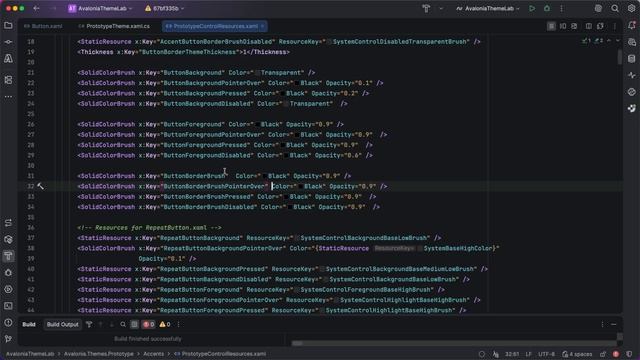
Task: Open Build panel options vertical ellipsis on right
Action: [x=602, y=324]
